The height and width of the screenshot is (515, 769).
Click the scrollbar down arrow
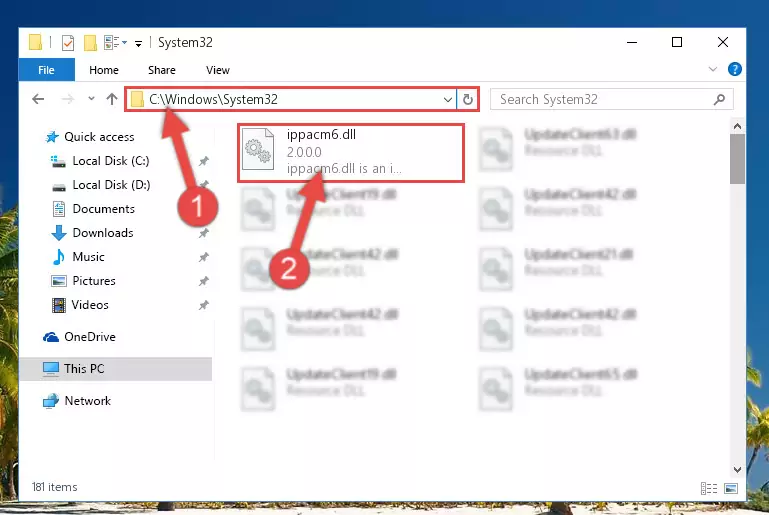pos(737,469)
